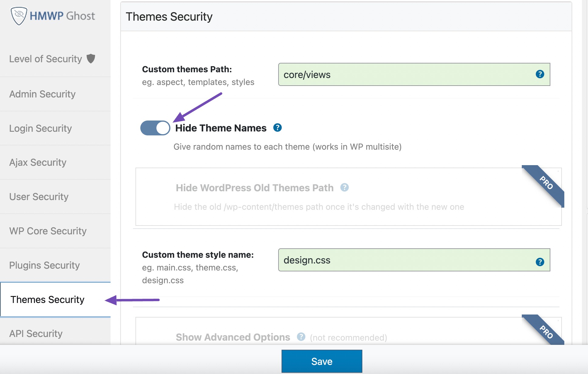Disable the Hide Theme Names toggle

(155, 128)
